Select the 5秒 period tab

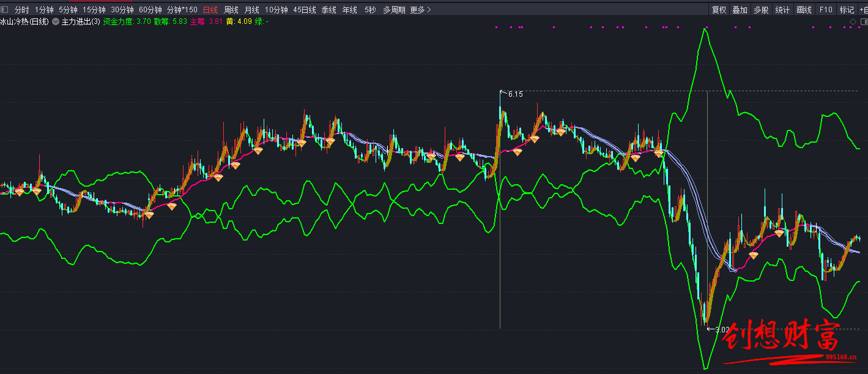coord(370,10)
